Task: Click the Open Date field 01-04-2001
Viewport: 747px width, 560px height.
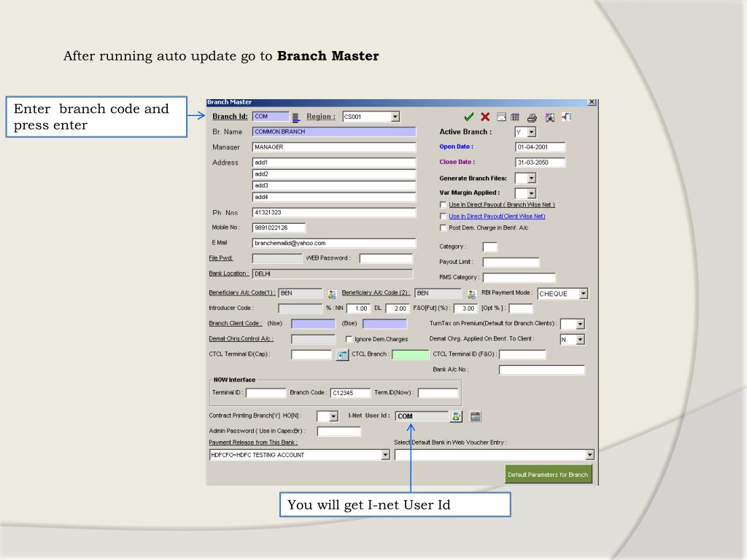Action: pos(541,147)
